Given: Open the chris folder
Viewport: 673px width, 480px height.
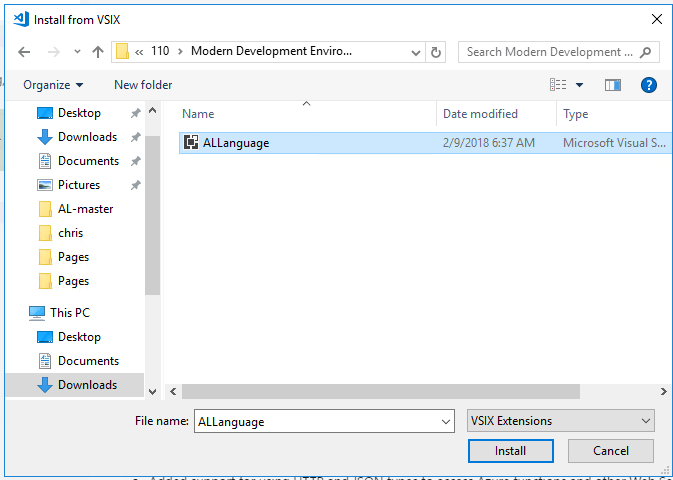Looking at the screenshot, I should coord(70,233).
